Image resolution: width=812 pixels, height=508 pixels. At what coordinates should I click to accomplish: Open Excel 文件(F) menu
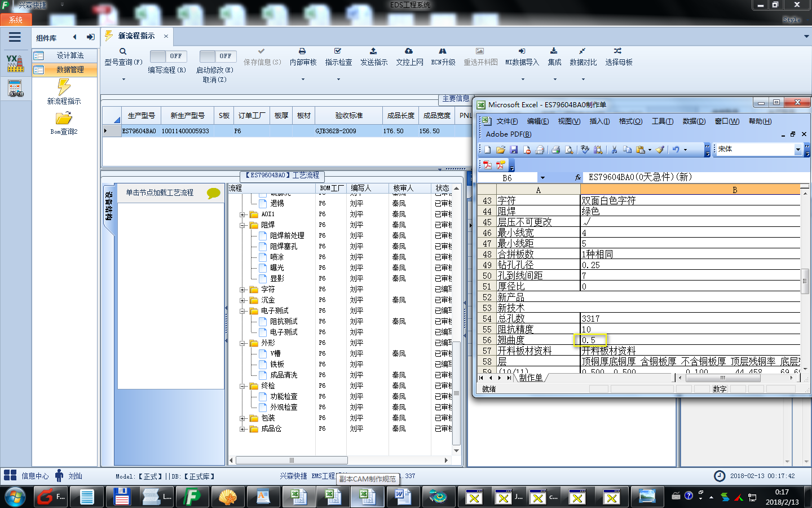pos(507,121)
